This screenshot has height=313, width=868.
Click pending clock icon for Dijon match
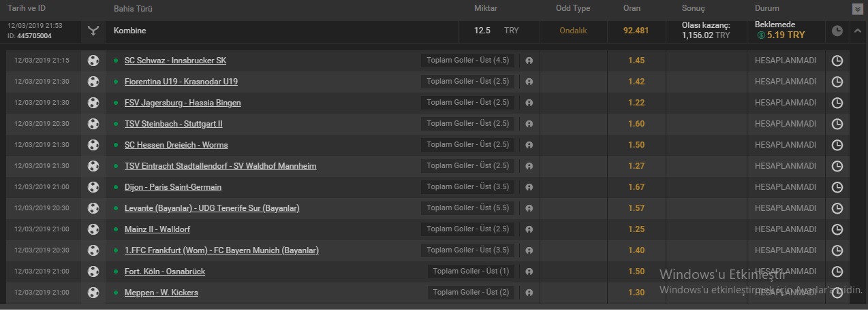tap(837, 187)
